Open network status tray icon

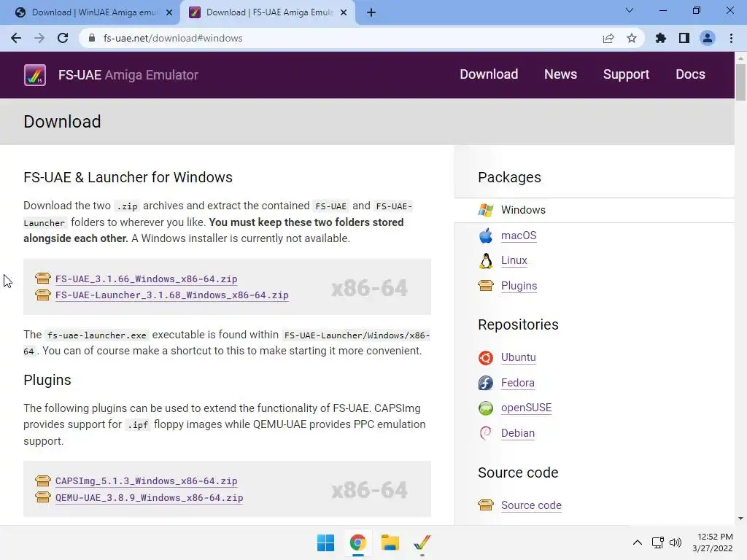pos(658,542)
